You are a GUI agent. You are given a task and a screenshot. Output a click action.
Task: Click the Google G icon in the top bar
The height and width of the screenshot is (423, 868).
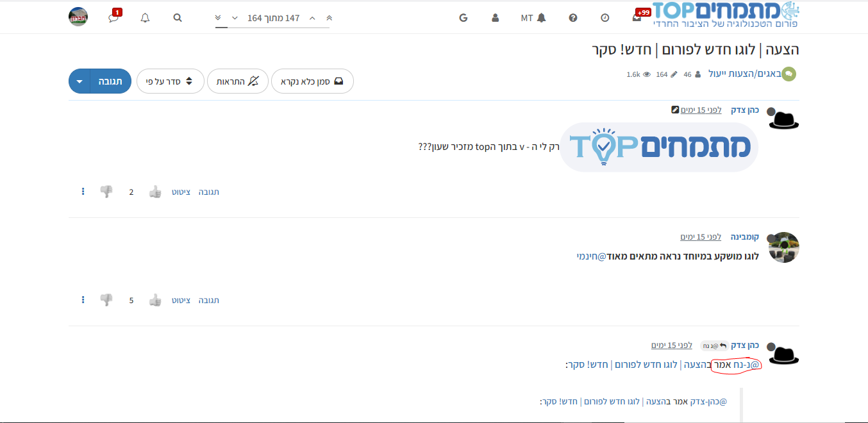(x=463, y=18)
